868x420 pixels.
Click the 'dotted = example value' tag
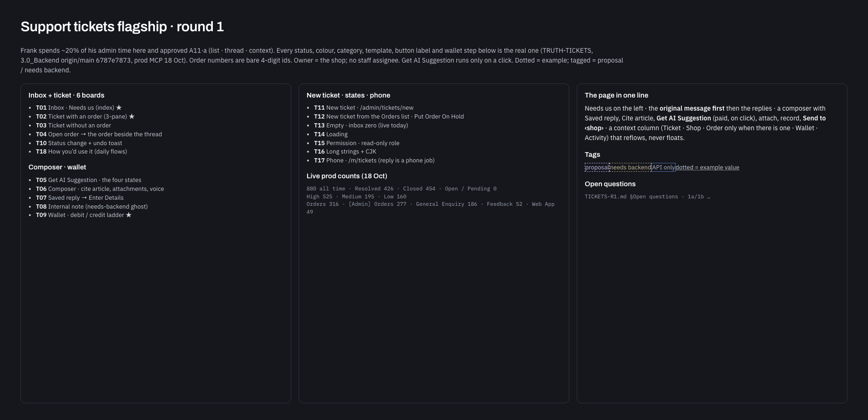coord(707,168)
